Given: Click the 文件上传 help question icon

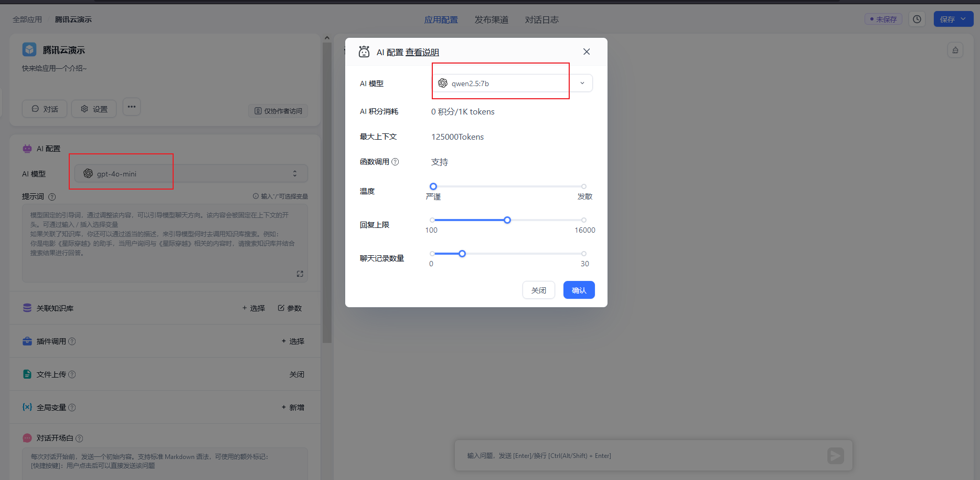Looking at the screenshot, I should click(72, 374).
